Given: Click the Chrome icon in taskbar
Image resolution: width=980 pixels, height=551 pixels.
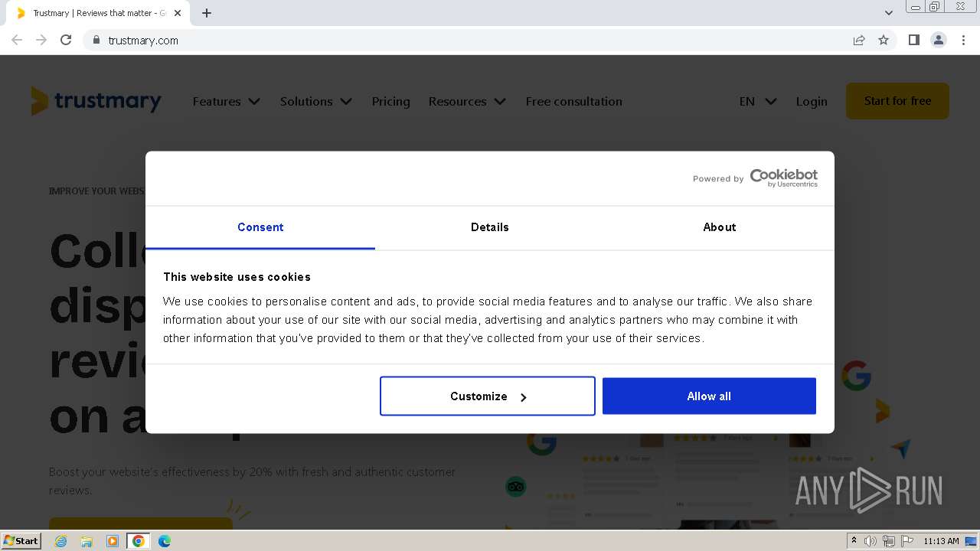Looking at the screenshot, I should pyautogui.click(x=139, y=541).
